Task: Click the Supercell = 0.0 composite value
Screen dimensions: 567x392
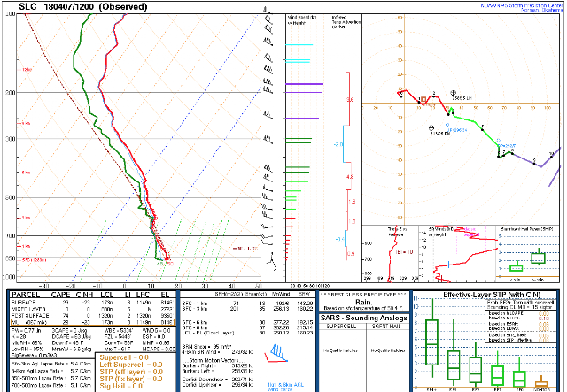Action: coord(124,357)
